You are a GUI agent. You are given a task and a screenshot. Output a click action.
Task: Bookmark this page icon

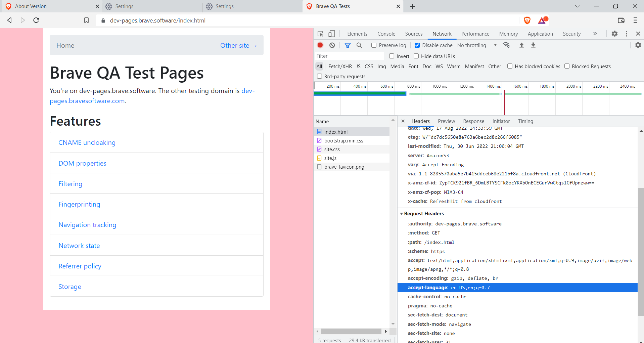click(x=86, y=20)
